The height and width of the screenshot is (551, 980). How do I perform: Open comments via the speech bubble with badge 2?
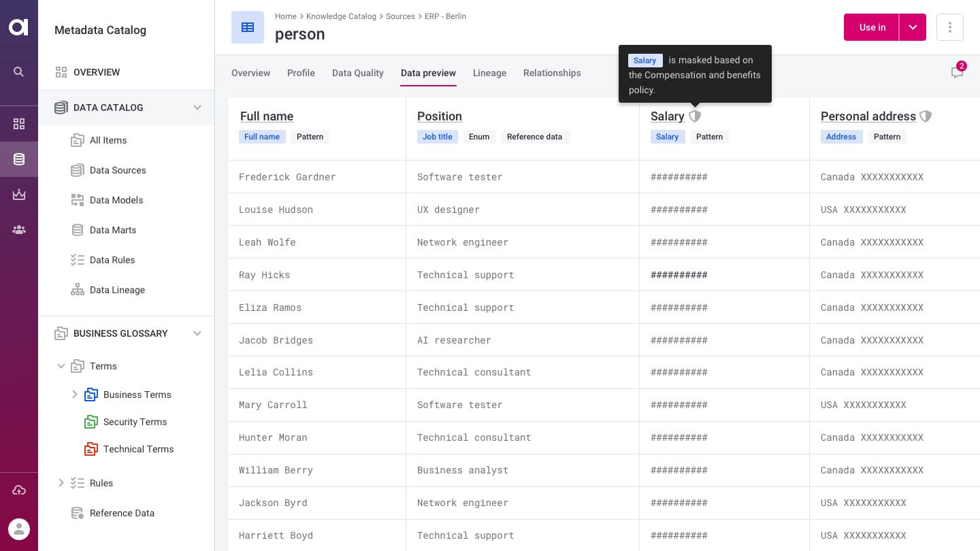(x=957, y=73)
